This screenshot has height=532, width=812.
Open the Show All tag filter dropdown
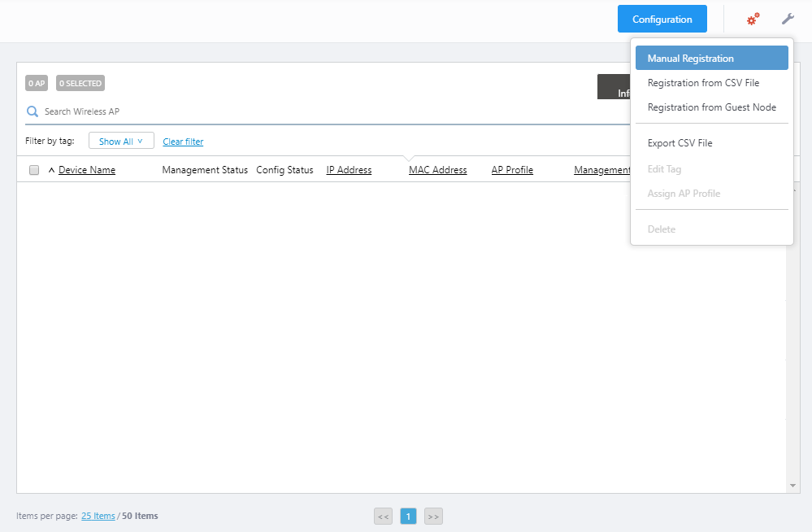pos(121,141)
